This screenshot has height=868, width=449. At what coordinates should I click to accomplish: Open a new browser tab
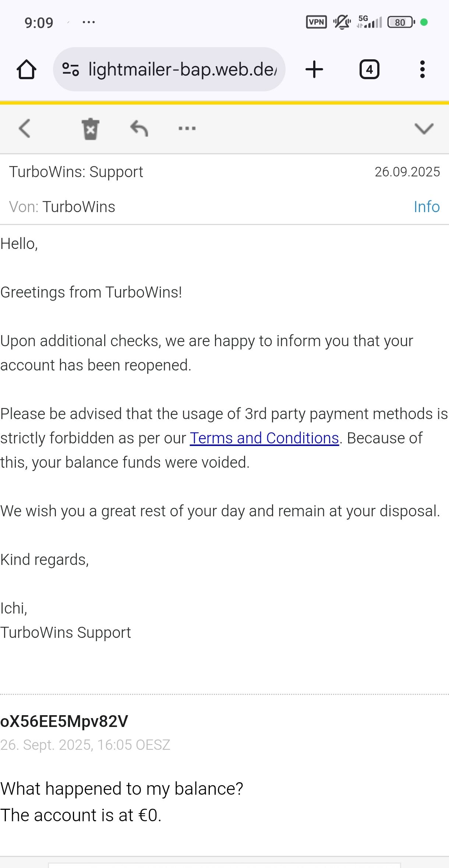click(x=314, y=70)
